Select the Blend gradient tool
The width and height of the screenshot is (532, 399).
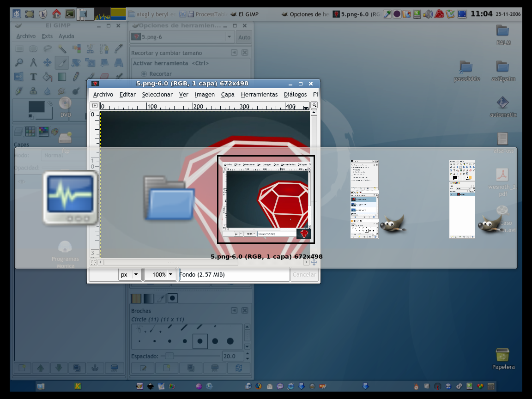tap(62, 77)
